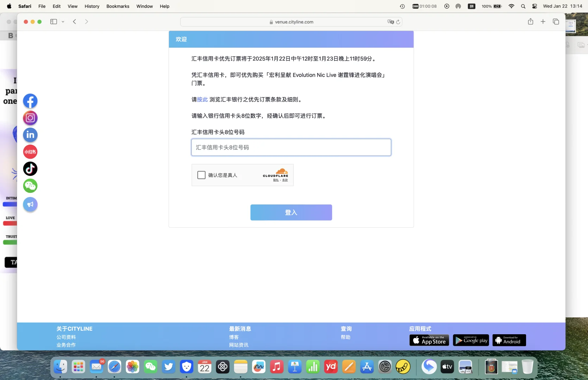Click the Google Play download badge
The image size is (588, 380).
pos(471,340)
